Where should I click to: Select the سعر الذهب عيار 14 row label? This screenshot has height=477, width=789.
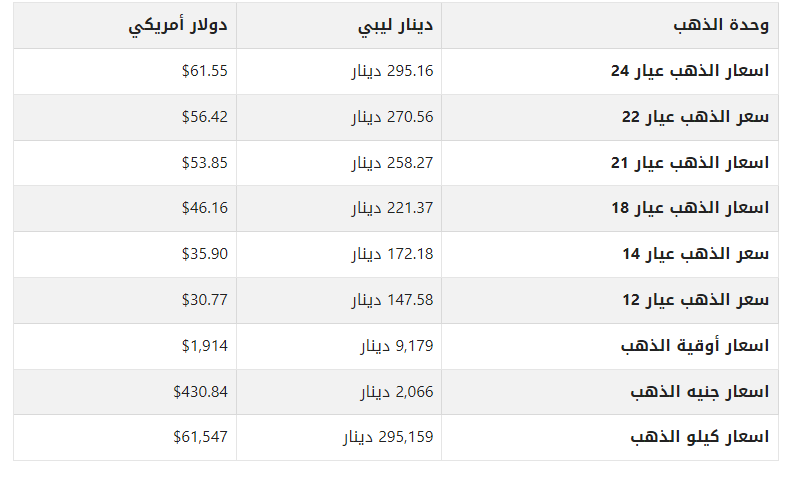[695, 254]
